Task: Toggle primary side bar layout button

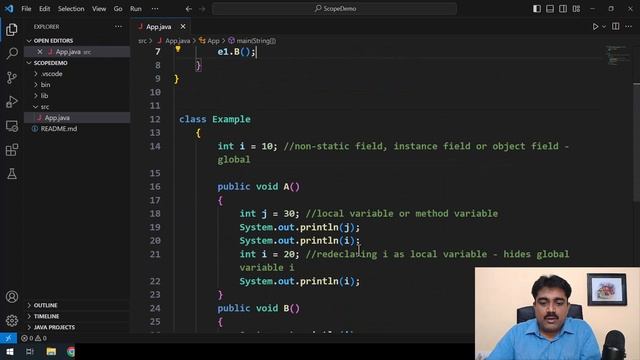Action: coord(537,9)
